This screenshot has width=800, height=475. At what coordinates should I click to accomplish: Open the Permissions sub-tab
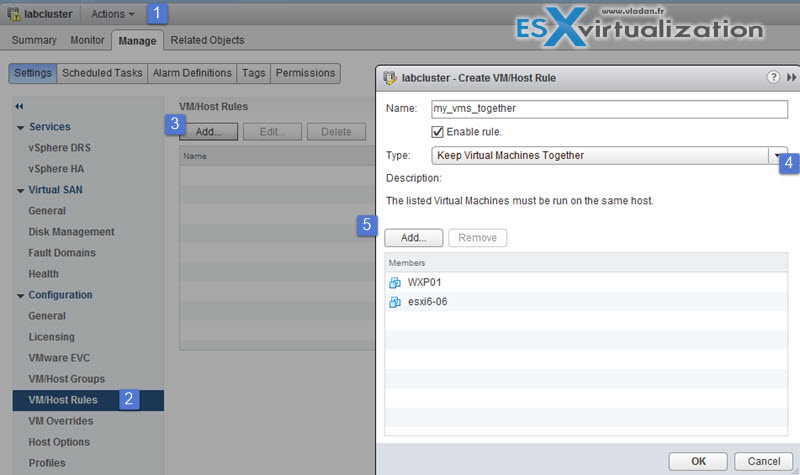tap(305, 73)
